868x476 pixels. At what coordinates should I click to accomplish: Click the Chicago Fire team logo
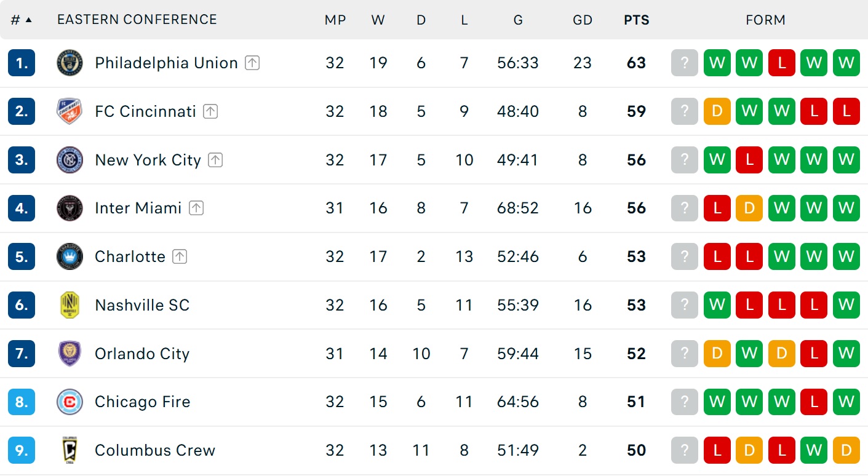click(70, 402)
